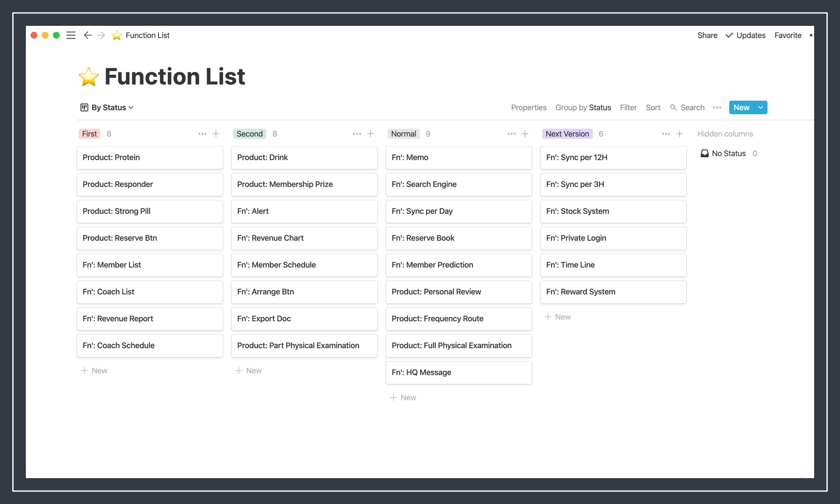840x504 pixels.
Task: Open the Group by Status selector
Action: click(x=583, y=108)
